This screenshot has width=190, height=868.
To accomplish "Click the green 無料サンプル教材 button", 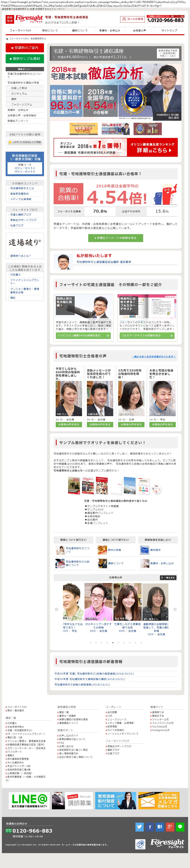I will tap(25, 59).
